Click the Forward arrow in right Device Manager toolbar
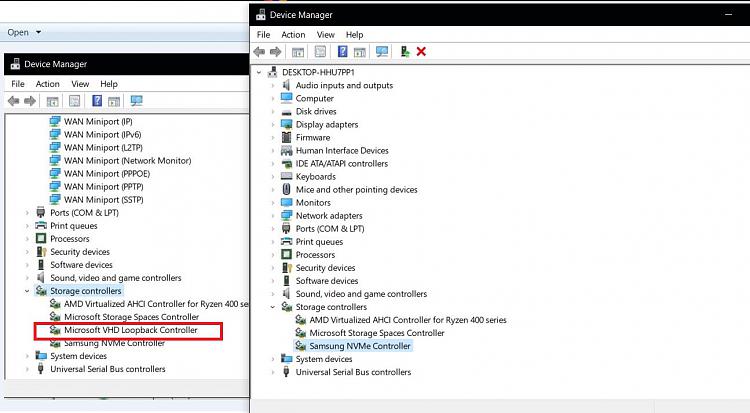 pyautogui.click(x=276, y=52)
